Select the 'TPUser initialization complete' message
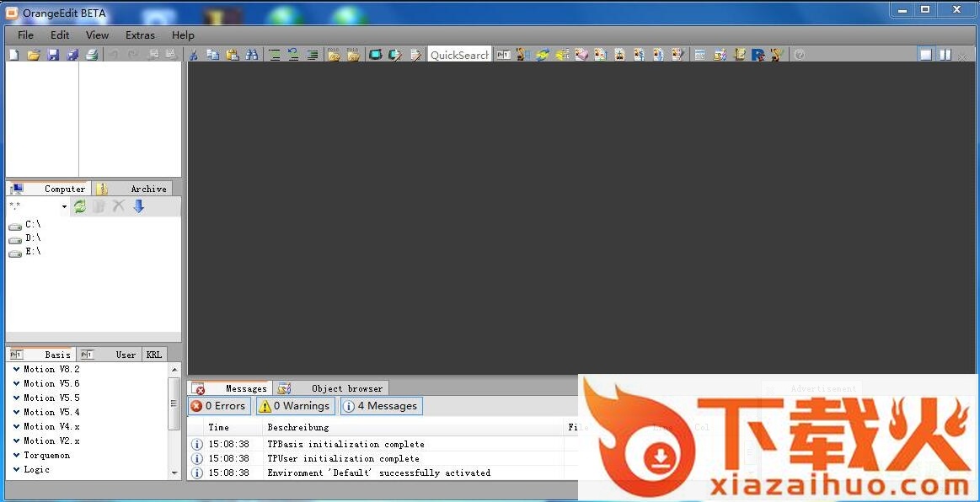 (343, 458)
